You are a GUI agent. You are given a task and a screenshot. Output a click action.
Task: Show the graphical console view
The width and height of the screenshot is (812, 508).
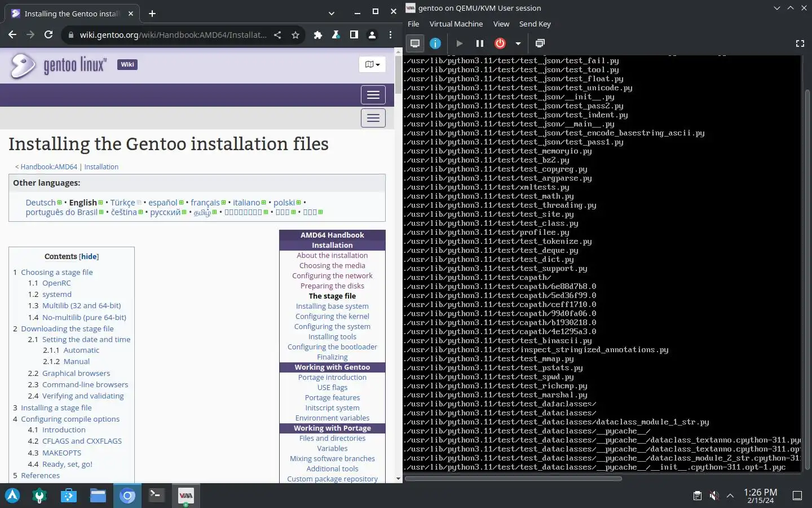coord(415,43)
